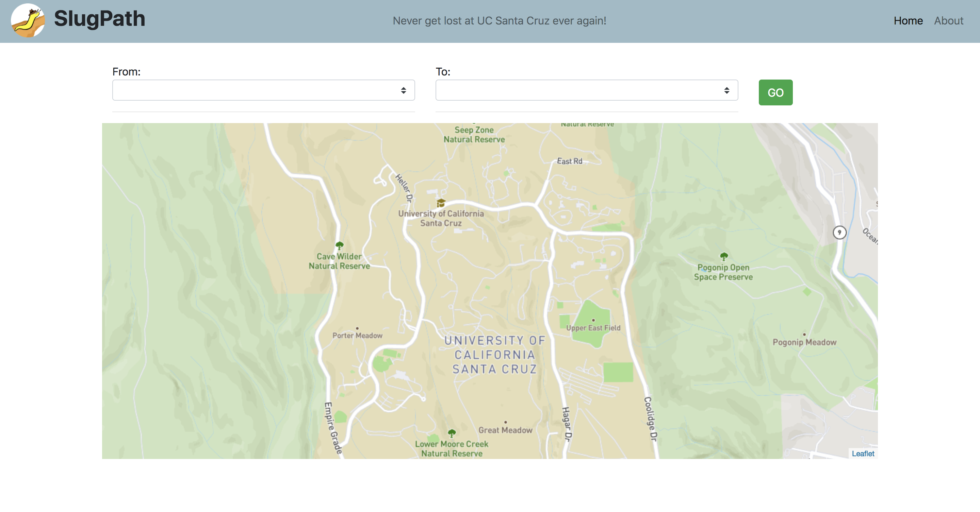Click the SlugPath title text
The width and height of the screenshot is (980, 512).
coord(99,19)
